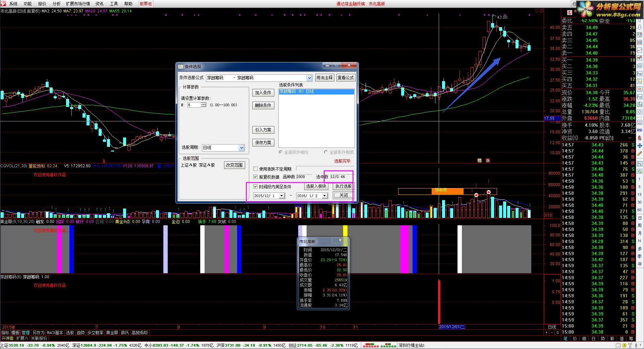The height and width of the screenshot is (349, 644).
Task: Switch to the 黄金眼 indicator tab
Action: [112, 333]
